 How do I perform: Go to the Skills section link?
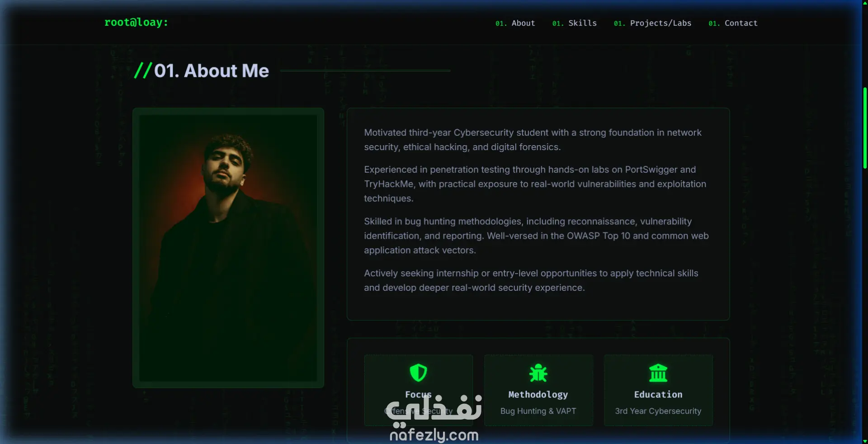click(574, 23)
